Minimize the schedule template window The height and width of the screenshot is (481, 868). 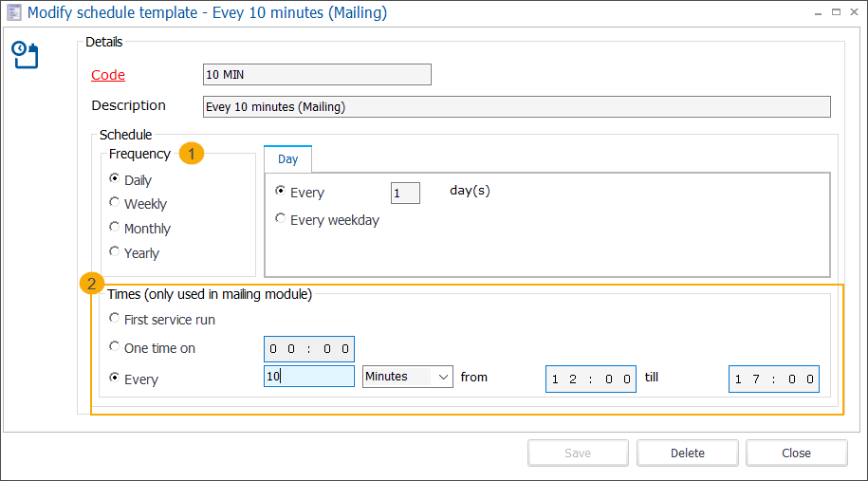click(818, 12)
